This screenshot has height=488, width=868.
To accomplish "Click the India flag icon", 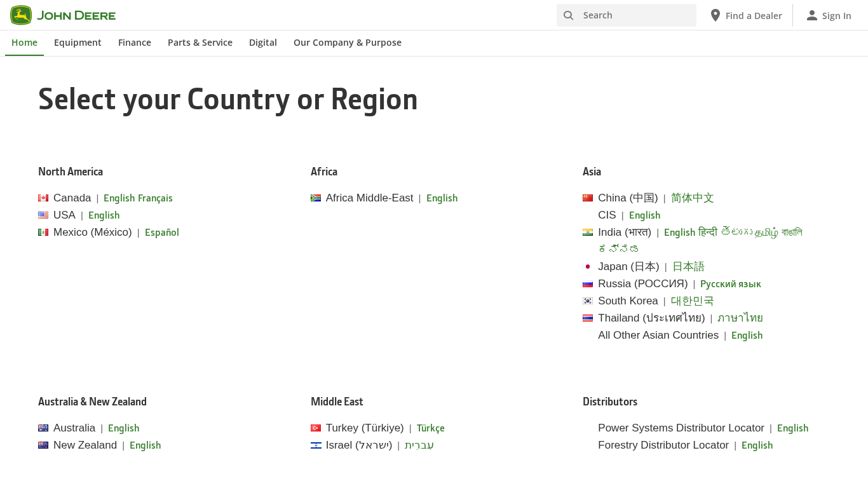I will pos(588,233).
